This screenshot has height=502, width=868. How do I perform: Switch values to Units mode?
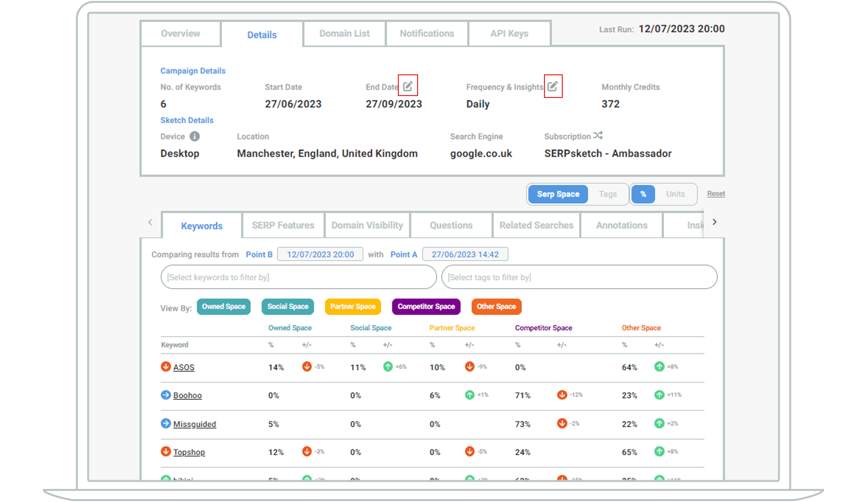click(675, 194)
